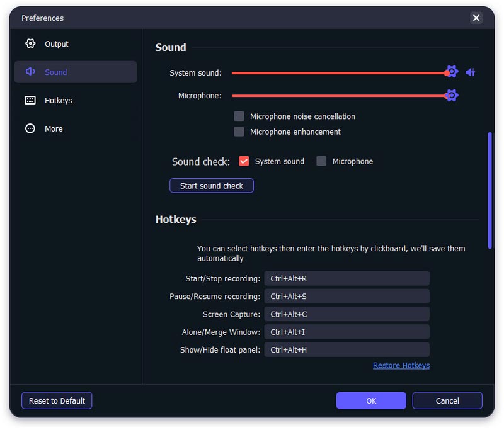
Task: Click the vertical scrollbar in settings panel
Action: (x=490, y=190)
